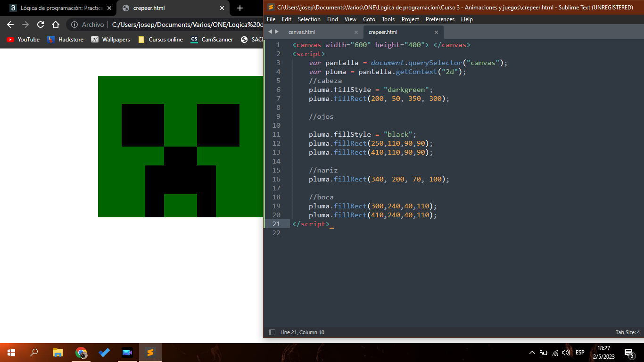This screenshot has height=362, width=644.
Task: Select crepeer.html tab in Sublime
Action: (x=403, y=32)
